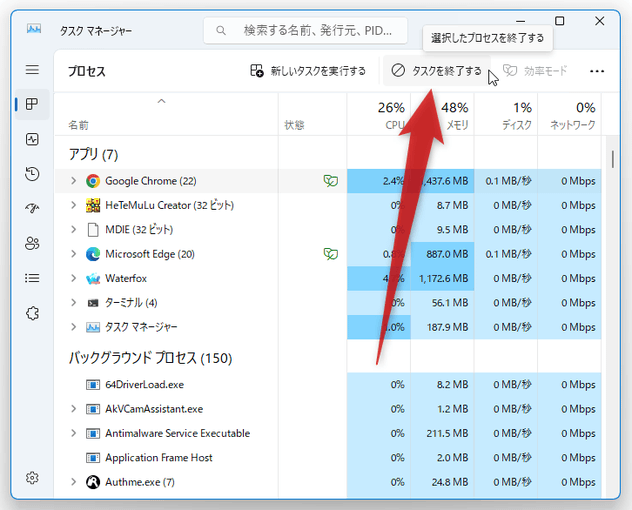Click the Authme.exe process icon

pos(93,482)
